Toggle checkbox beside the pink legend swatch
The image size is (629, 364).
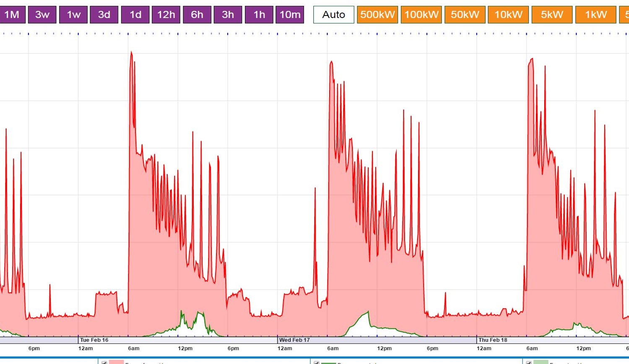(104, 362)
